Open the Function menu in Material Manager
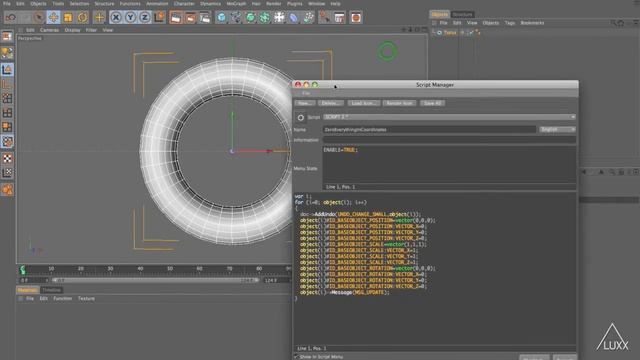640x360 pixels. 62,299
